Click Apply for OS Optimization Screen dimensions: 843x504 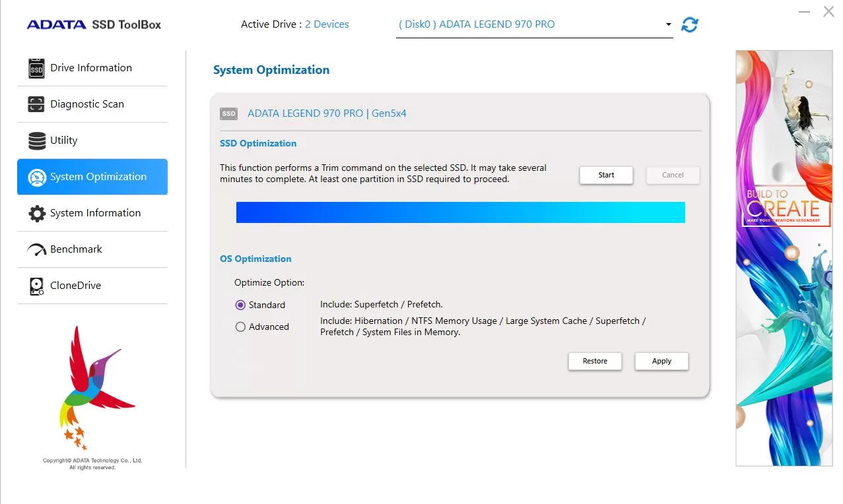pos(661,361)
